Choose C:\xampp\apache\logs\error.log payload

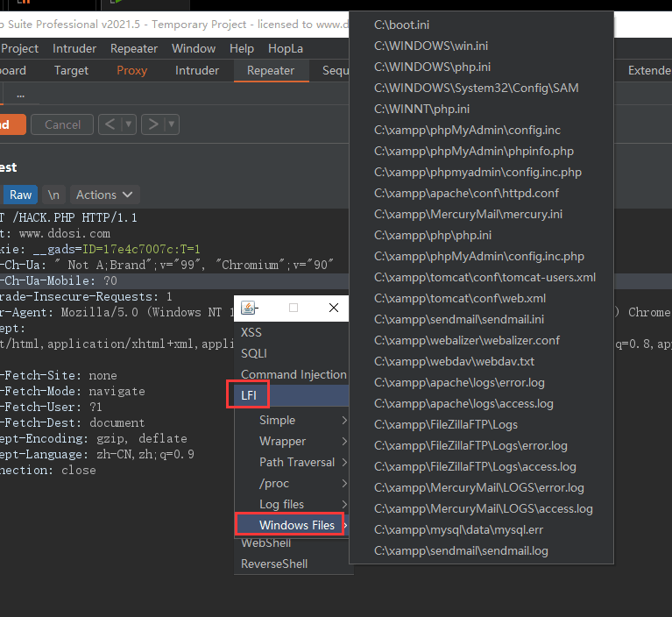click(x=481, y=382)
